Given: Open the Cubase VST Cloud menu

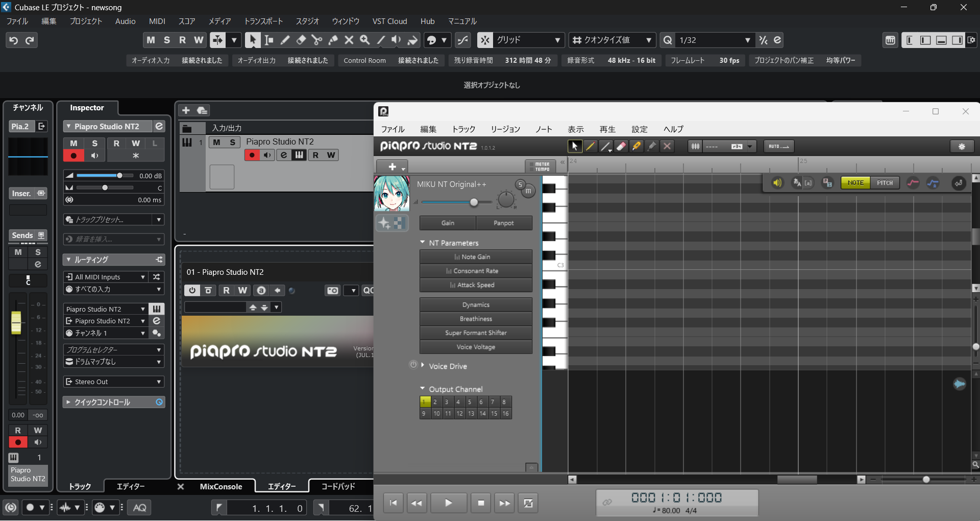Looking at the screenshot, I should coord(389,21).
